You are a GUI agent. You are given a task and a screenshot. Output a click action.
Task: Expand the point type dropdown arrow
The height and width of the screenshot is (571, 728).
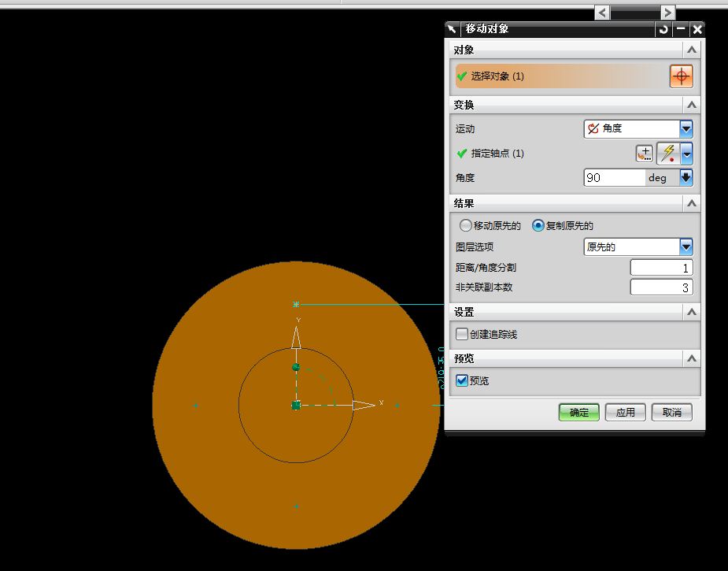(686, 154)
